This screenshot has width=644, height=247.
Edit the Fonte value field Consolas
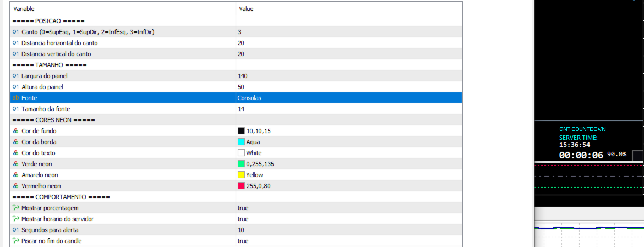tap(349, 98)
